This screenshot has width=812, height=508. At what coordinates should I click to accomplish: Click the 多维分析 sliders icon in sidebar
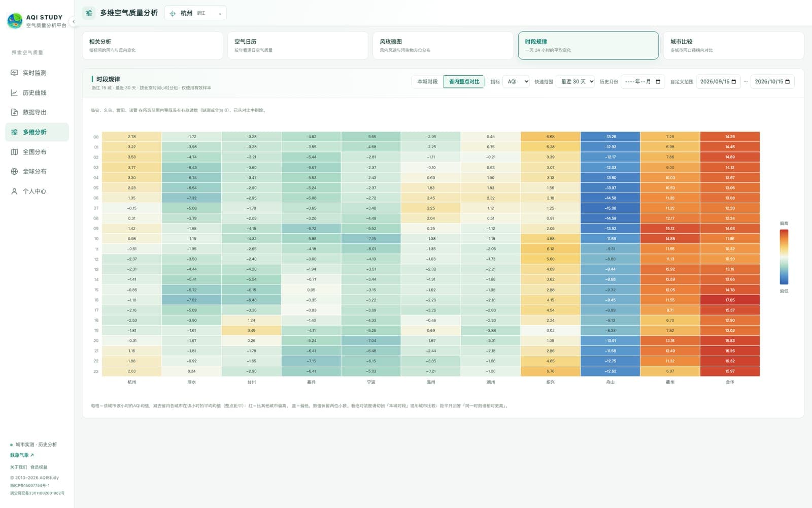(14, 132)
